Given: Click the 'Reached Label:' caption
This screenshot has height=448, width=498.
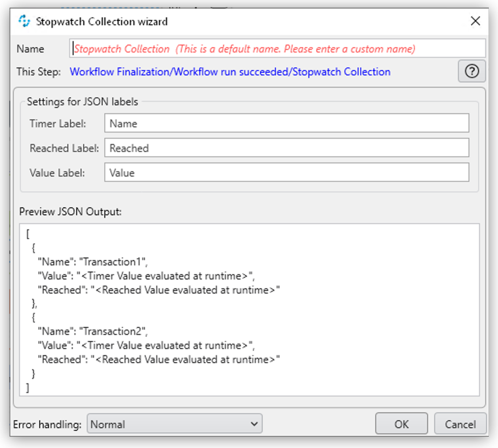Looking at the screenshot, I should tap(64, 149).
